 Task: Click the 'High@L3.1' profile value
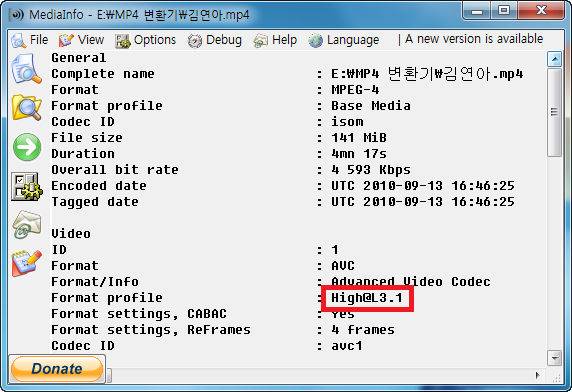click(x=367, y=298)
